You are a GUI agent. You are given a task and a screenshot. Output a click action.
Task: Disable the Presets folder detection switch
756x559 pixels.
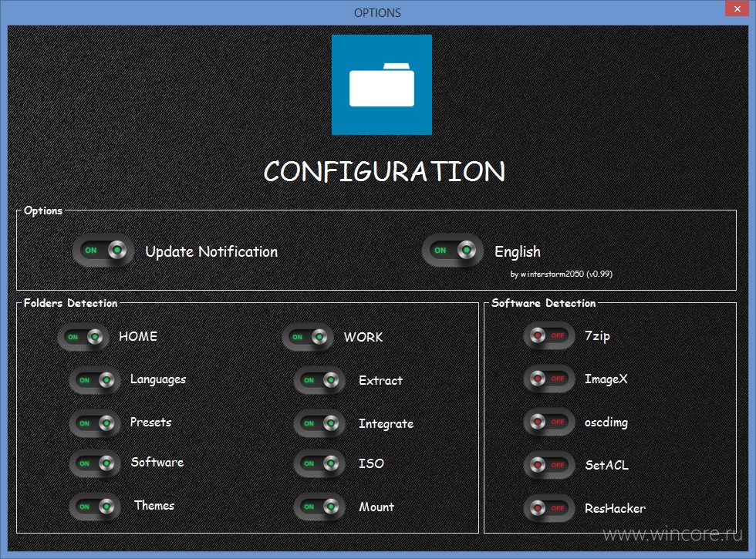pyautogui.click(x=94, y=423)
